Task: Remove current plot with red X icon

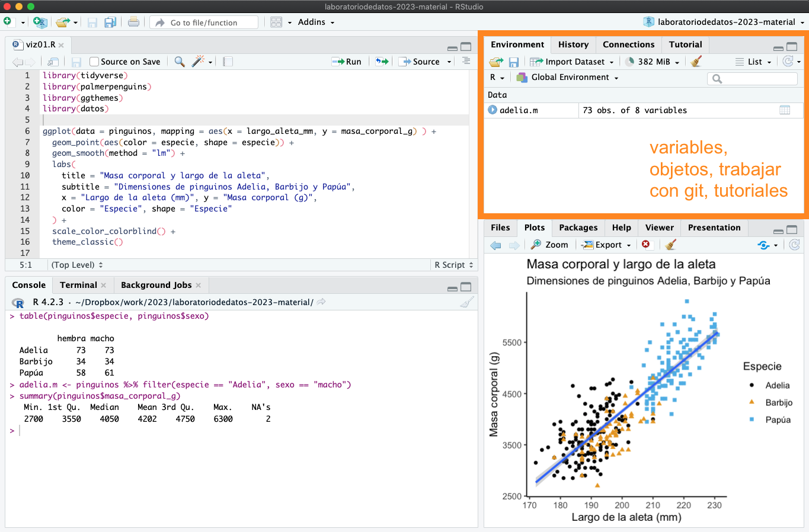Action: pyautogui.click(x=645, y=244)
